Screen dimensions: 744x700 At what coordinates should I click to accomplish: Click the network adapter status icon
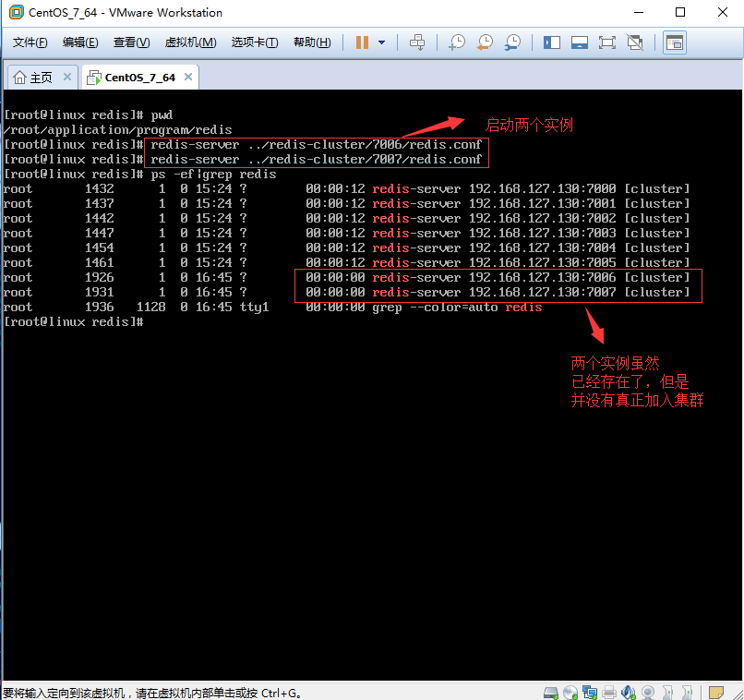[x=590, y=693]
